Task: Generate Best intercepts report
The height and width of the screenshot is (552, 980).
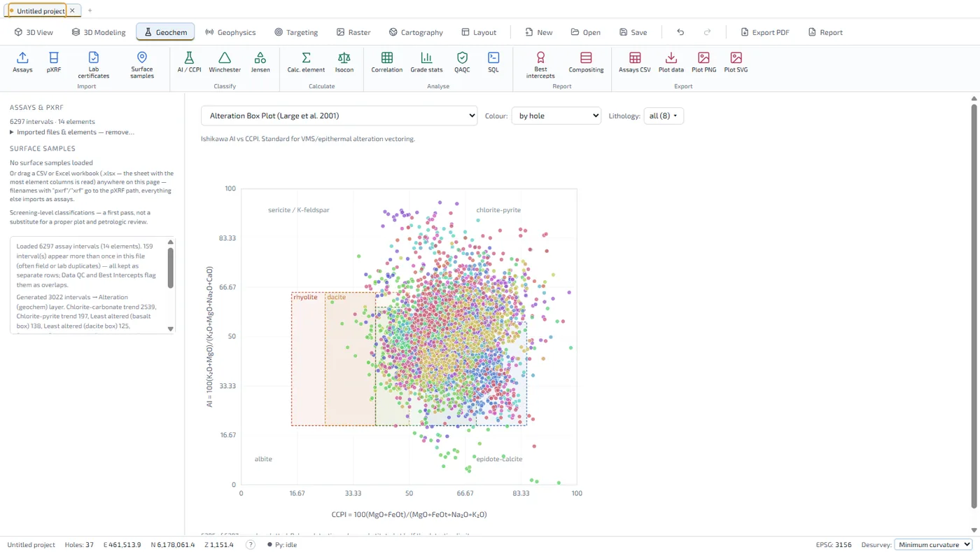Action: point(540,65)
